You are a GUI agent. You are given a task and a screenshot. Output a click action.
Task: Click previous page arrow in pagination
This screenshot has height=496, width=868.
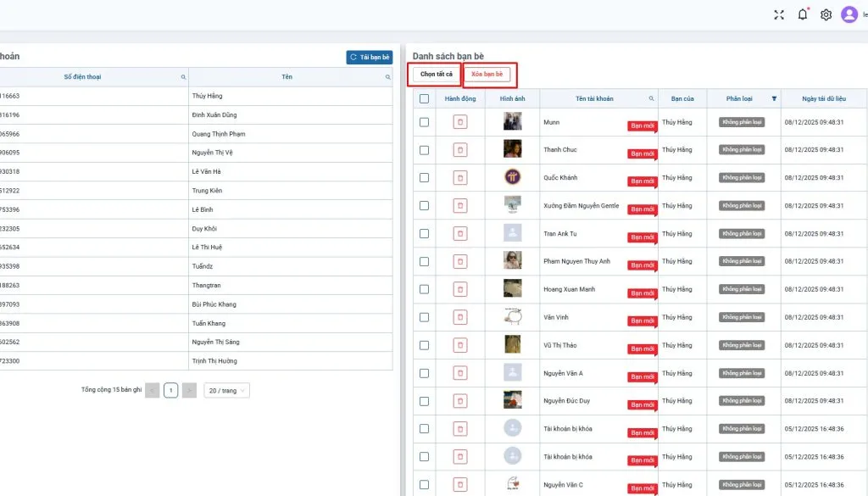[153, 390]
